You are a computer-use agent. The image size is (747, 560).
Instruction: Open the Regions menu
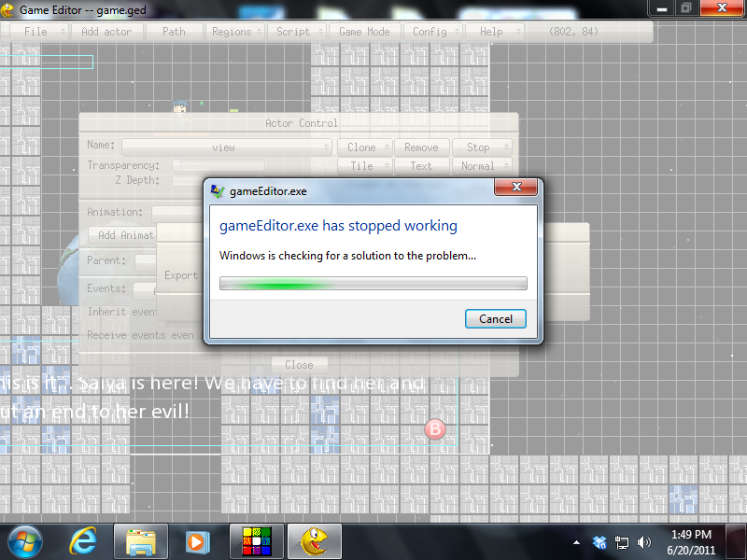coord(235,32)
